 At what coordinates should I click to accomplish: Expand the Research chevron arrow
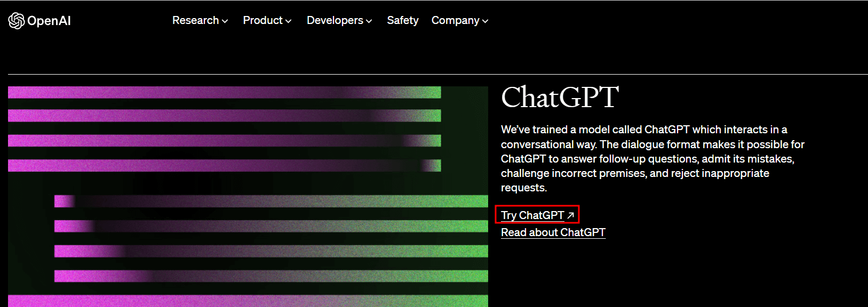[225, 21]
